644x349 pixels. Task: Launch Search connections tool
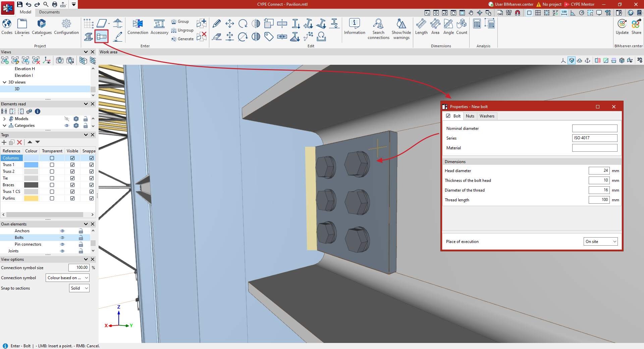click(x=378, y=29)
